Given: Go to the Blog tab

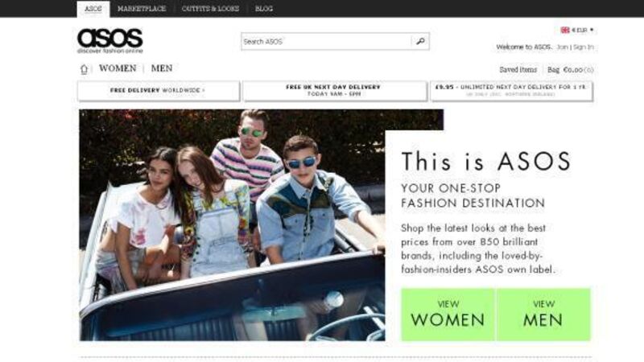Looking at the screenshot, I should click(x=264, y=9).
